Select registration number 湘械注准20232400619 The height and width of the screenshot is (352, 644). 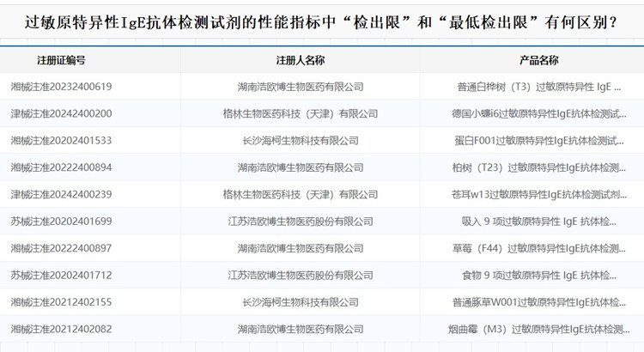click(61, 87)
